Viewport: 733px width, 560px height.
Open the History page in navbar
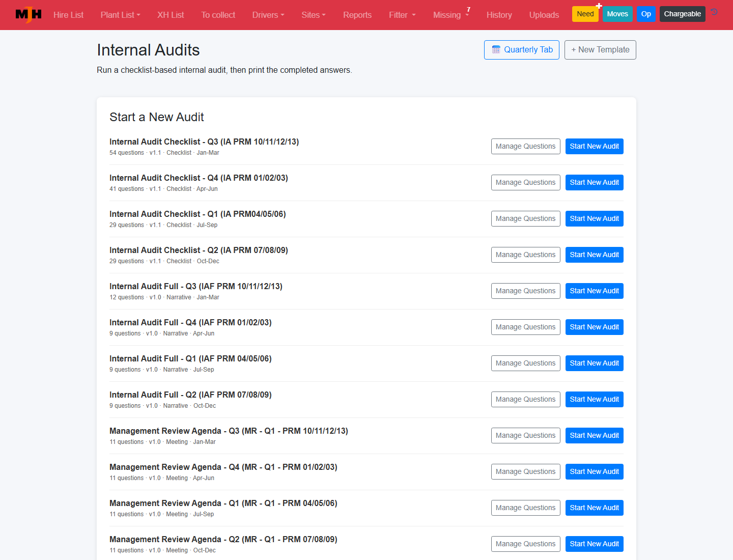coord(499,15)
